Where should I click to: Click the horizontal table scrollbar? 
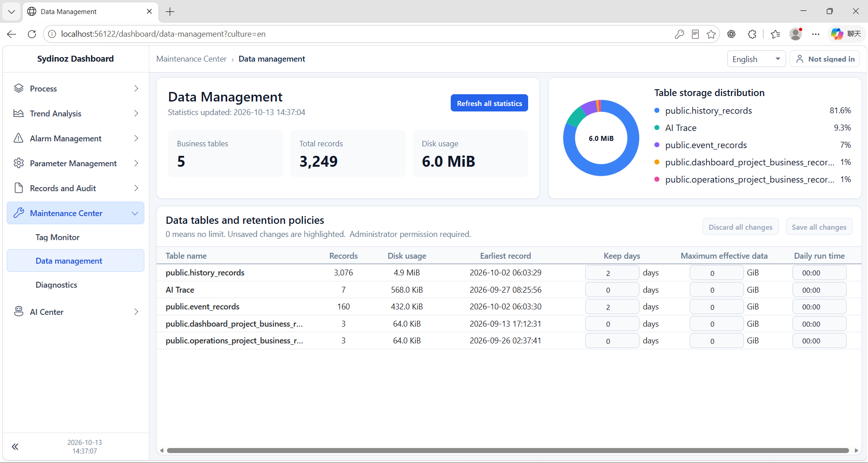click(508, 450)
